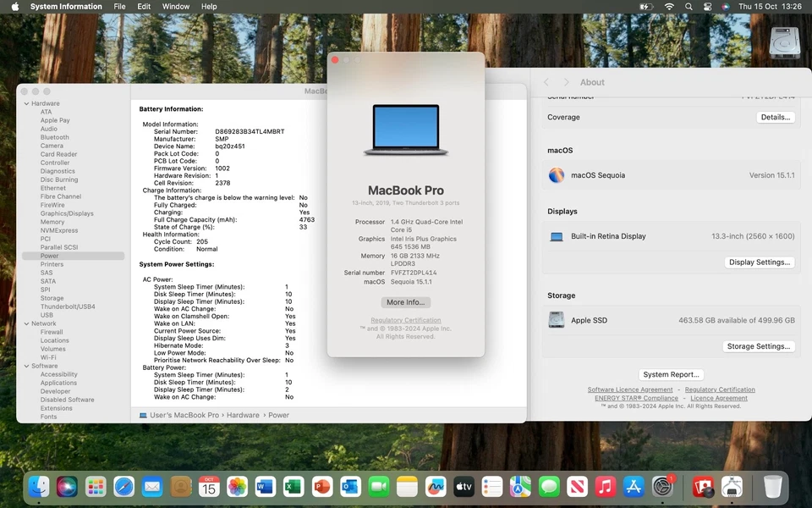
Task: Open ENERGY STAR Compliance link
Action: [x=636, y=398]
